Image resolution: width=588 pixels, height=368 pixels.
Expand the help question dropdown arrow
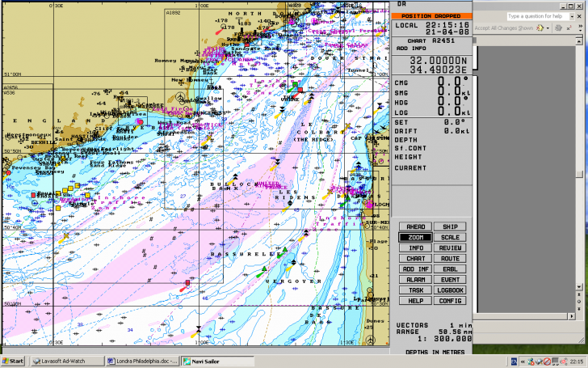pos(572,16)
